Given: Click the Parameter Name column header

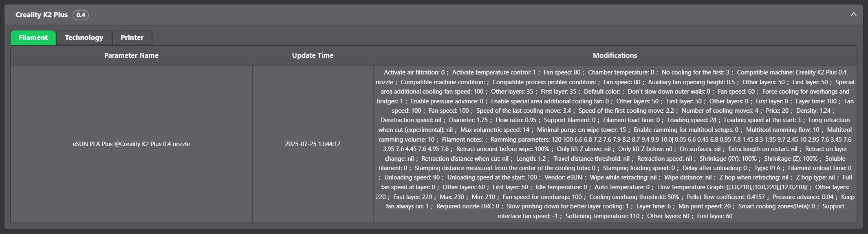Looking at the screenshot, I should tap(131, 55).
